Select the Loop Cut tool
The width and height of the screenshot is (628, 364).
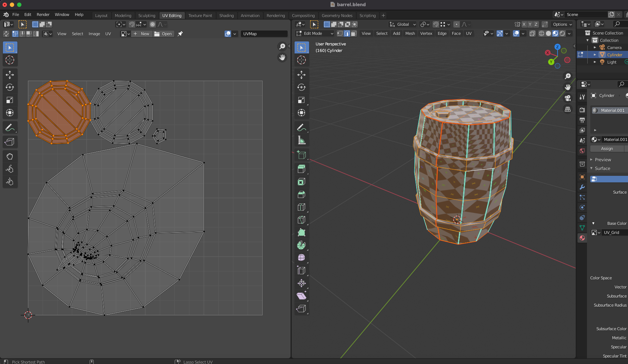click(301, 207)
